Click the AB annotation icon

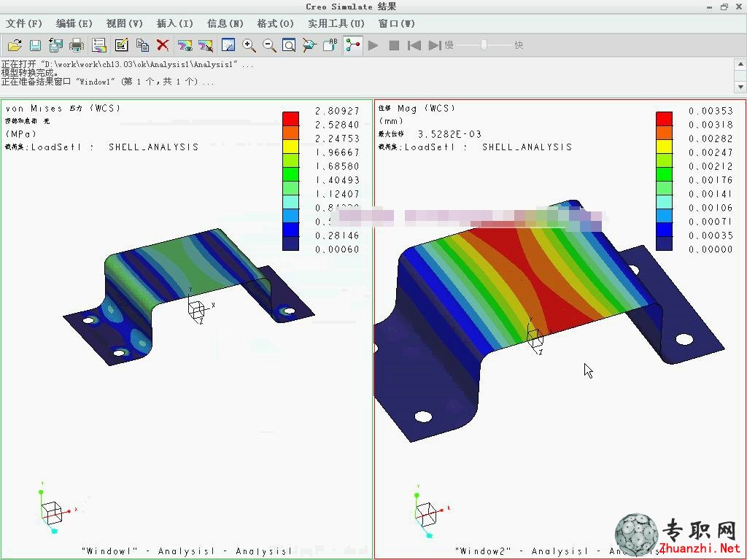[x=330, y=44]
